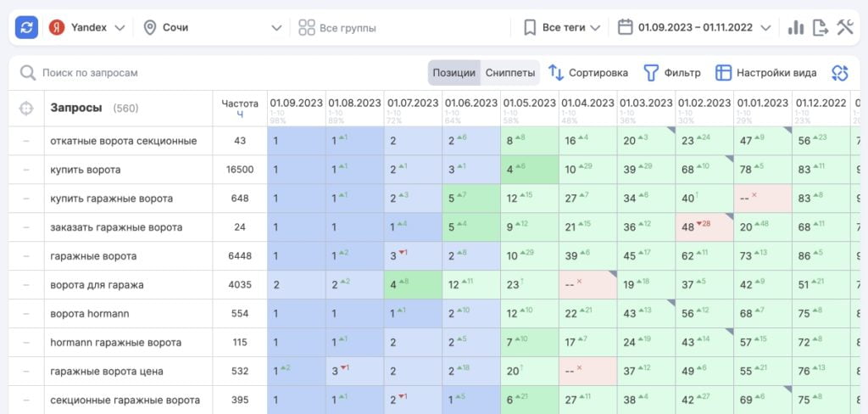Click the calendar icon by date range
This screenshot has width=868, height=414.
pos(626,28)
